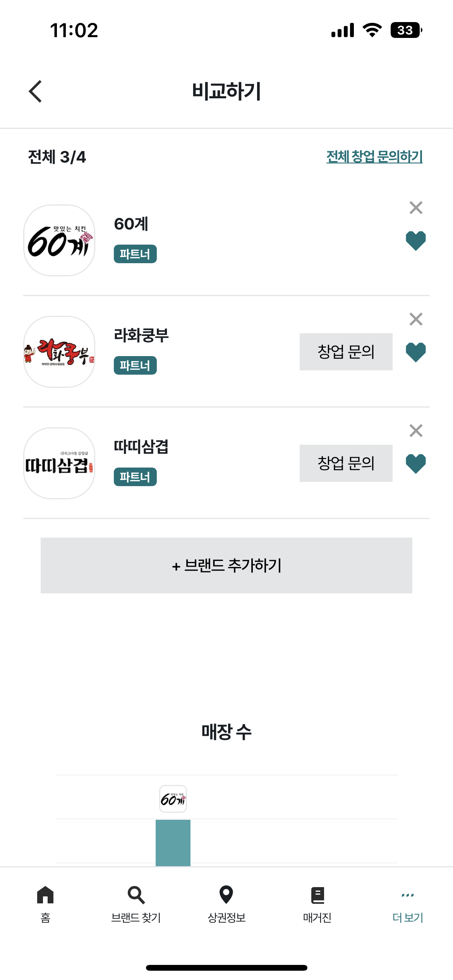Screen dimensions: 453x980
Task: Open the 상권정보 location tab
Action: (226, 904)
